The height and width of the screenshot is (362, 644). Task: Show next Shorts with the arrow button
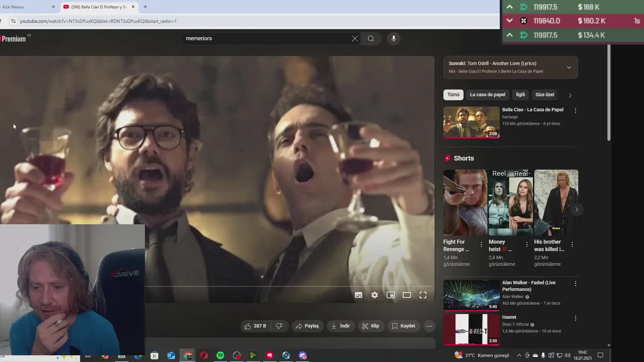pyautogui.click(x=577, y=209)
